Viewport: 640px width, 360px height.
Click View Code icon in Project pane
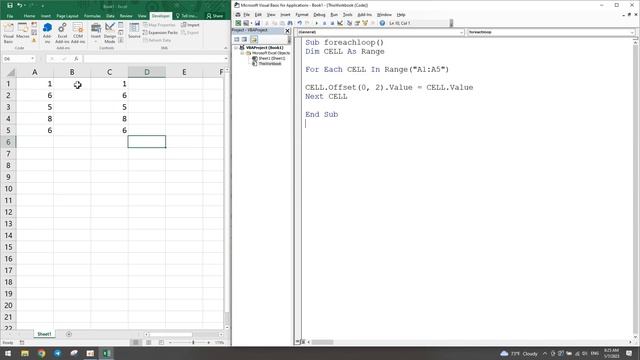[x=237, y=39]
